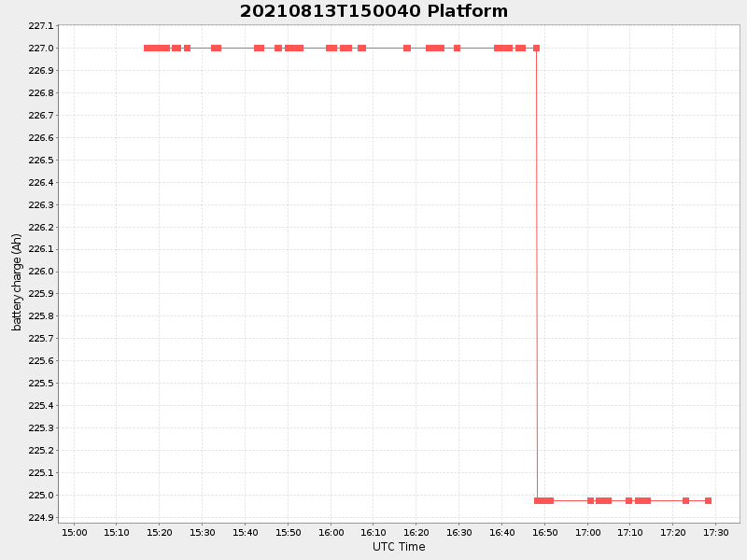Click the 226.5 y-axis tick label
This screenshot has width=747, height=560.
pos(41,160)
